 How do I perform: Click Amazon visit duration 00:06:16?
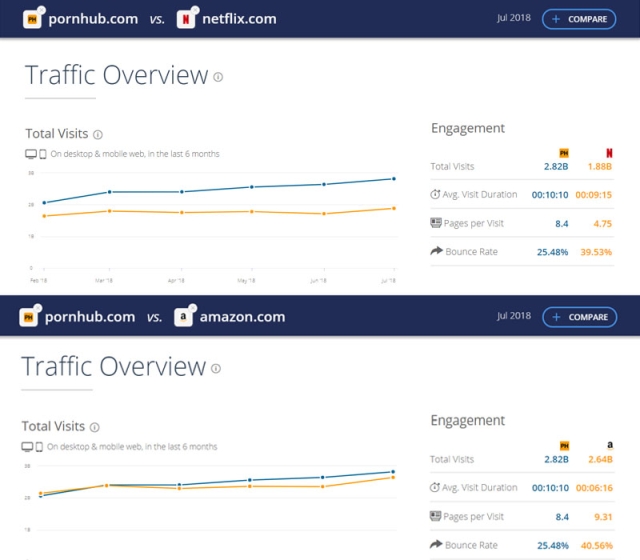click(x=594, y=488)
